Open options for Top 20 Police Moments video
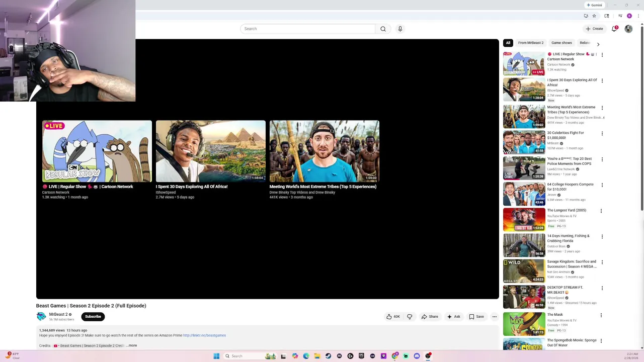Viewport: 644px width, 362px height. tap(602, 159)
